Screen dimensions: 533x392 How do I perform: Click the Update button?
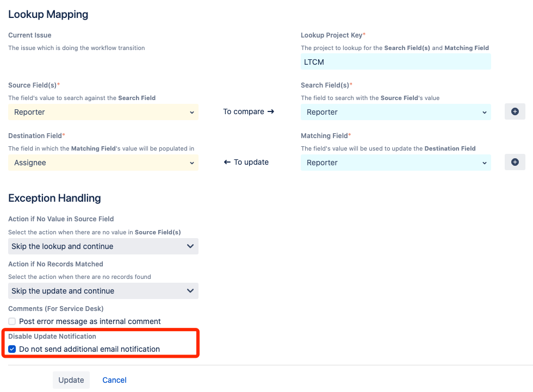point(71,380)
